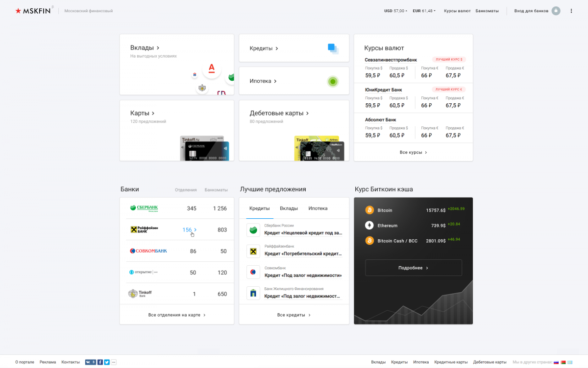This screenshot has width=588, height=368.
Task: Open the Дебетовые карты section card
Action: tap(294, 131)
